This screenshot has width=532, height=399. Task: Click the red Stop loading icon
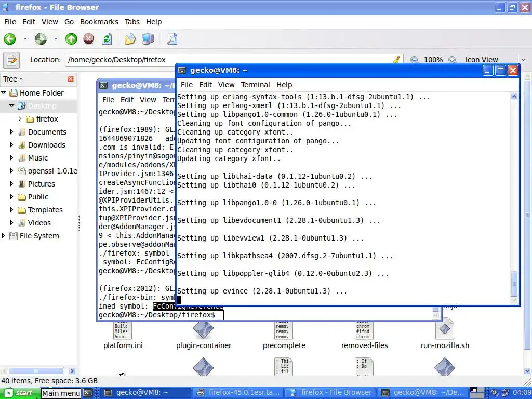click(x=88, y=39)
